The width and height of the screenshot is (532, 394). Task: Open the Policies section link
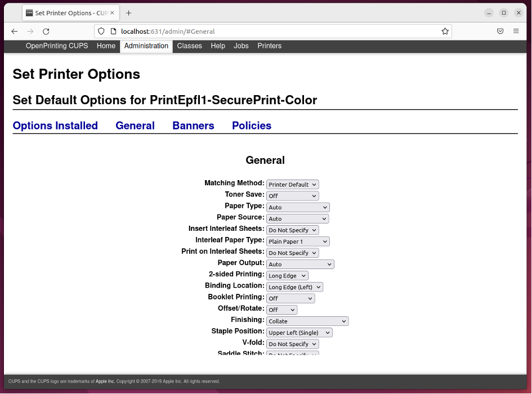[252, 126]
